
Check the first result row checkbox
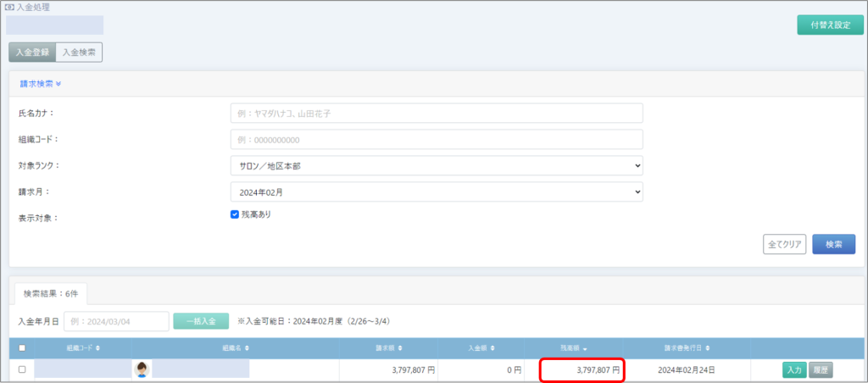point(22,369)
